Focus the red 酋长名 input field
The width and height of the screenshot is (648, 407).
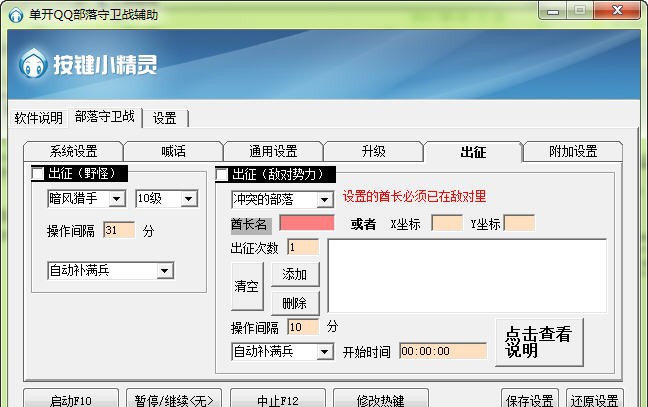pos(307,223)
